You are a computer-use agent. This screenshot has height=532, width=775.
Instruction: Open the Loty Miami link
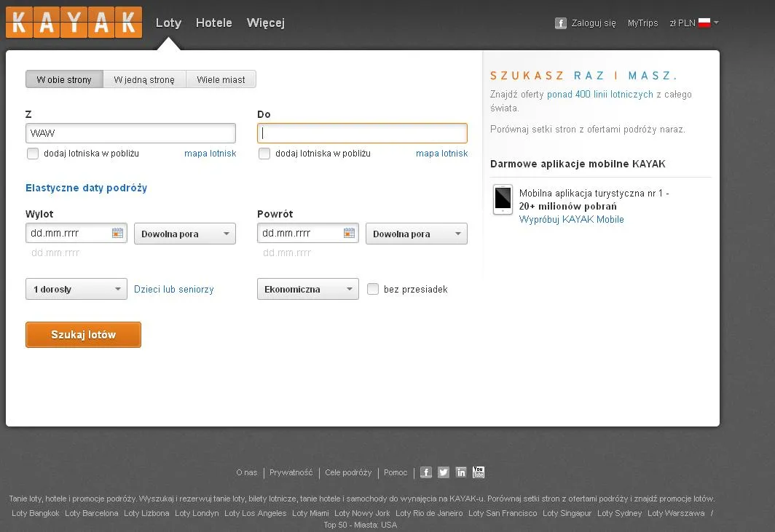(x=310, y=513)
